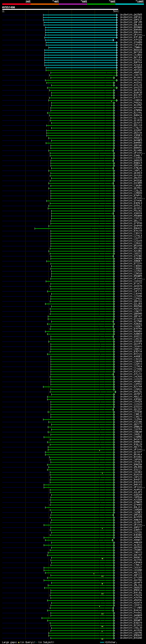
Task: Click the white query ruler bar under AV557490
Action: point(60,10)
